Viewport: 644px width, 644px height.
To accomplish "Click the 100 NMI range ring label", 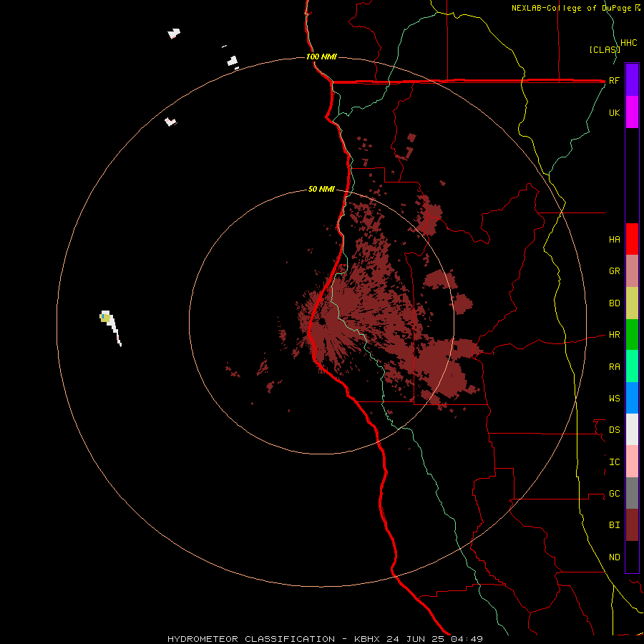I will 321,57.
